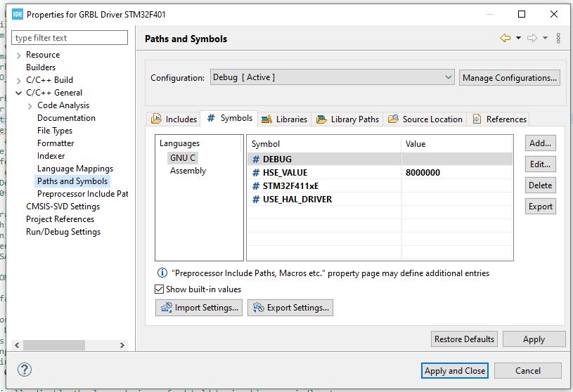573x392 pixels.
Task: Click the 8000000 value cell
Action: pos(457,173)
